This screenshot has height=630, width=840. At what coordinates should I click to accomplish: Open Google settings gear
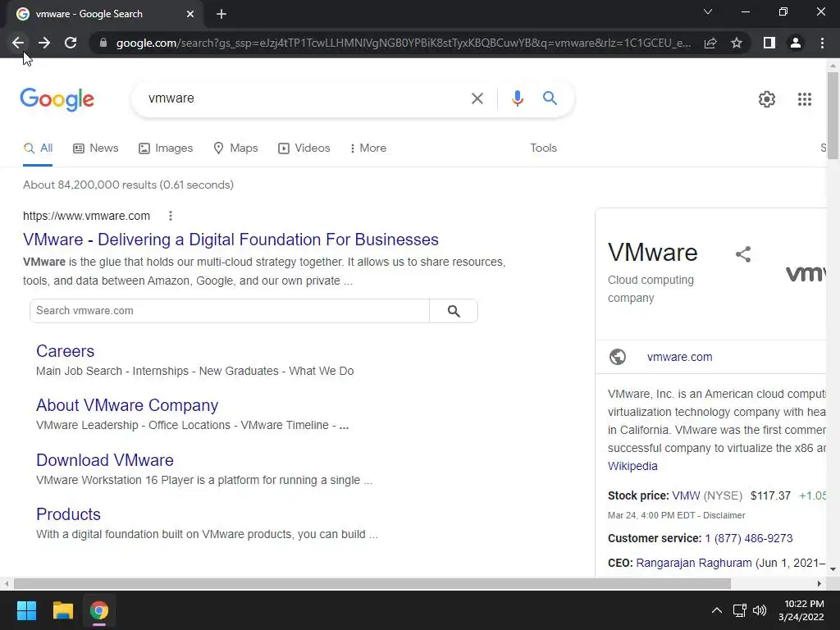pos(767,99)
